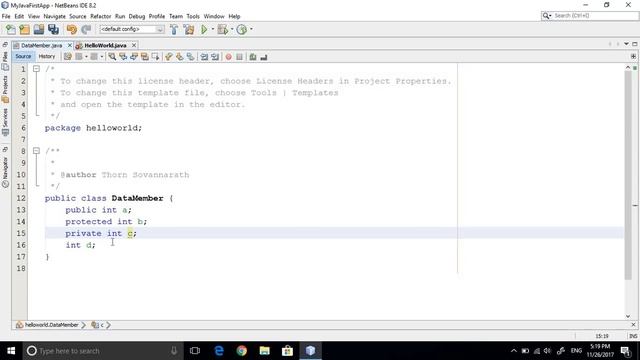This screenshot has width=640, height=360.
Task: Switch to the DataMember.java tab
Action: pos(41,45)
